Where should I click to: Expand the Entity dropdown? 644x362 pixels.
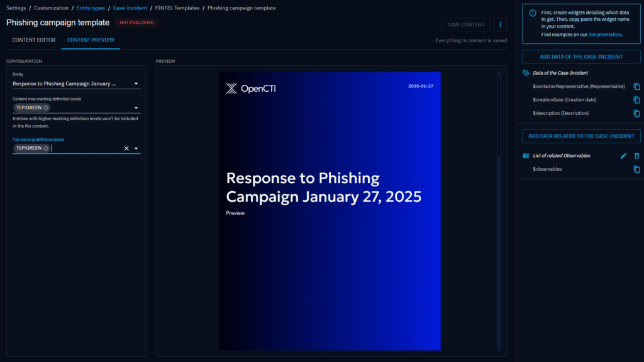pyautogui.click(x=136, y=84)
